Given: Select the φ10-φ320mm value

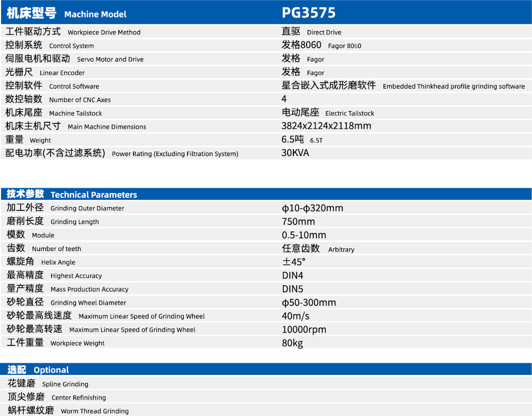Looking at the screenshot, I should (x=312, y=208).
